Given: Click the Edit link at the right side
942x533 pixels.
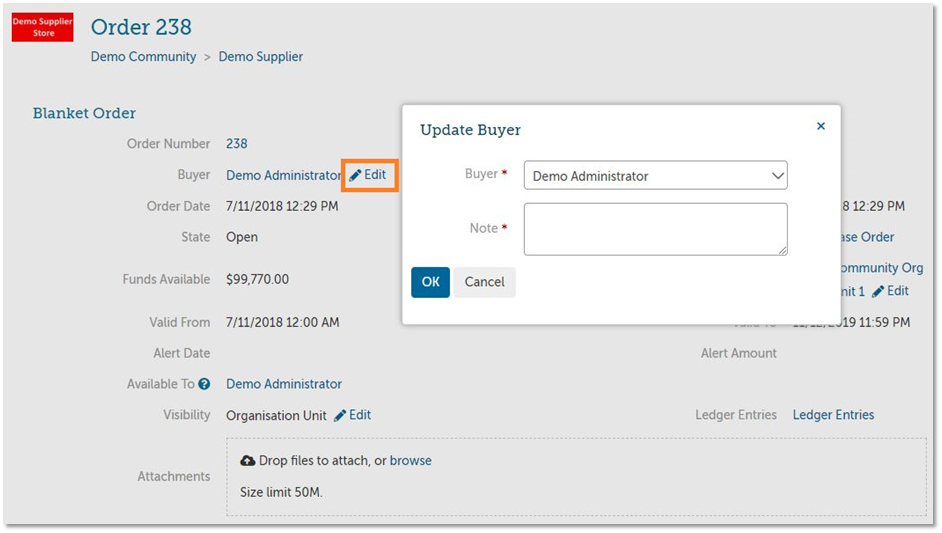Looking at the screenshot, I should pyautogui.click(x=891, y=291).
